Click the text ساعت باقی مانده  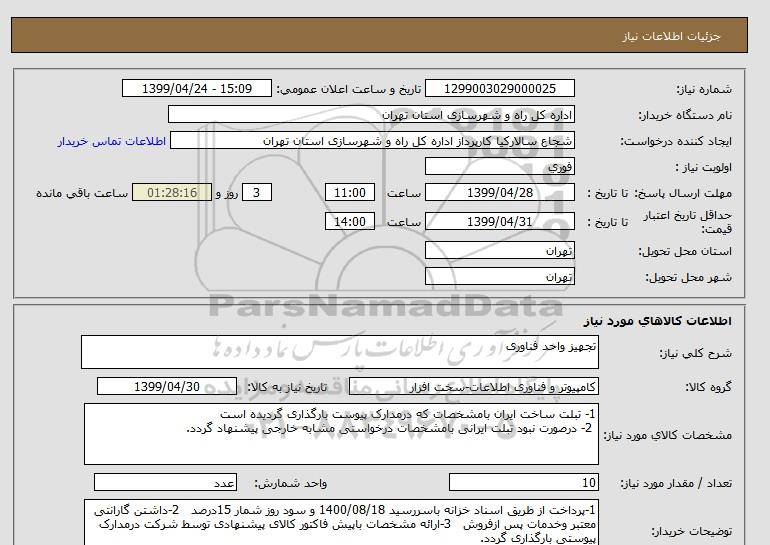(82, 193)
